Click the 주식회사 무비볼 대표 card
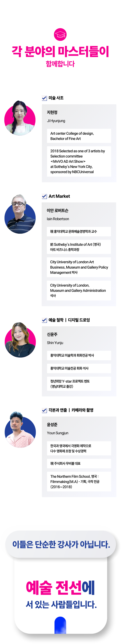The image size is (121, 644). click(79, 463)
